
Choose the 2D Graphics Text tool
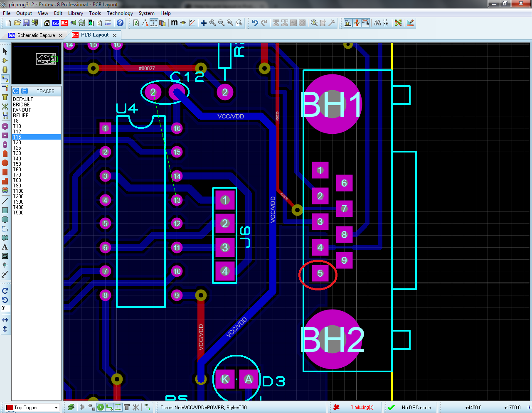(x=5, y=247)
